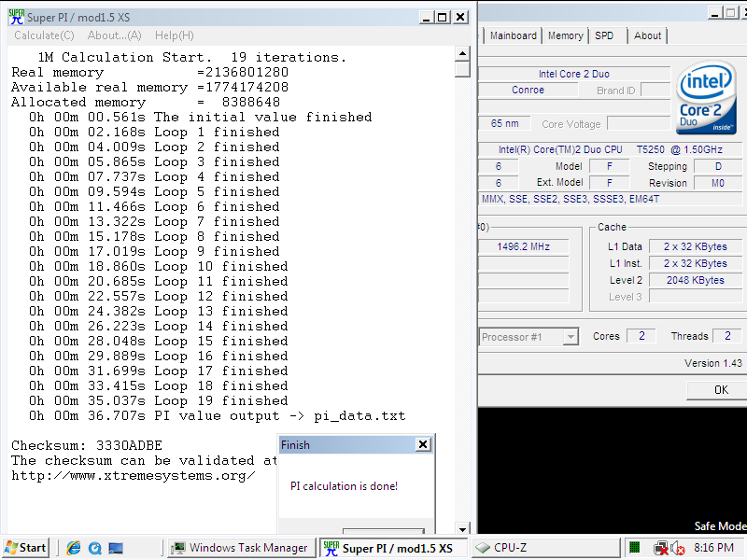Screen dimensions: 747x560
Task: Click the Super PI scrollbar thumb
Action: 462,69
